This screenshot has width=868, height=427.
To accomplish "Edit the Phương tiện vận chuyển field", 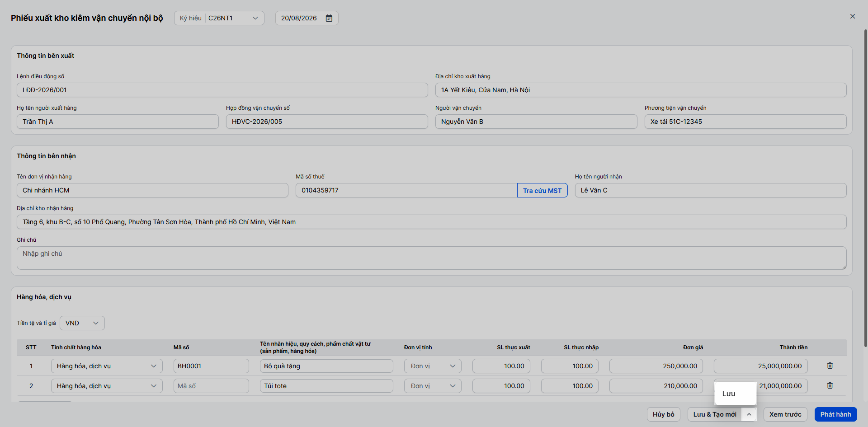I will point(745,122).
